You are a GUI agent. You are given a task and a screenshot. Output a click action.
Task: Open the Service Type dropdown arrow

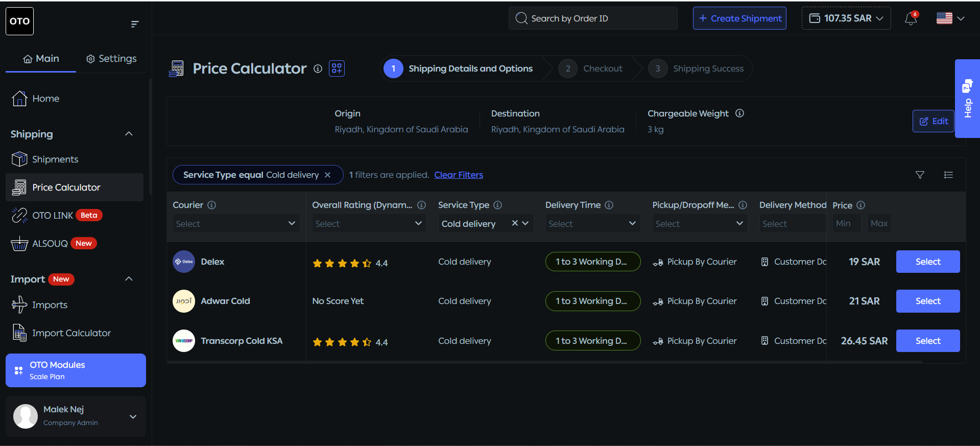tap(525, 223)
